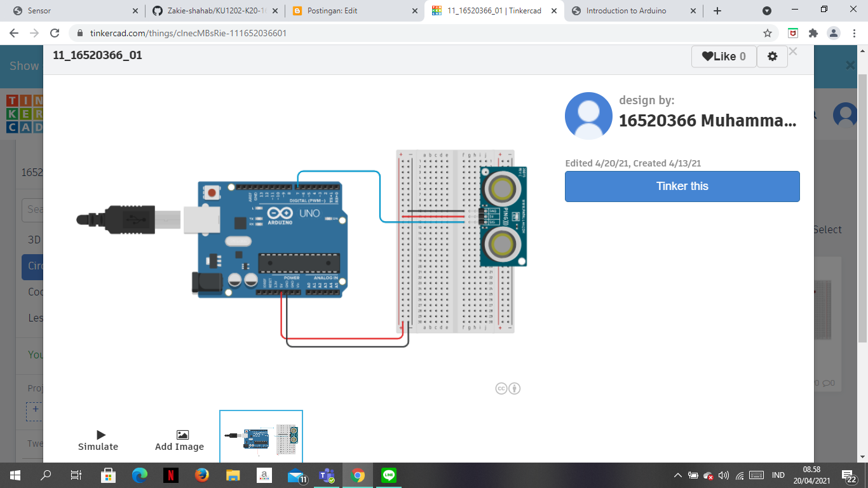Viewport: 868px width, 488px height.
Task: Click the Simulate play button
Action: pos(98,440)
